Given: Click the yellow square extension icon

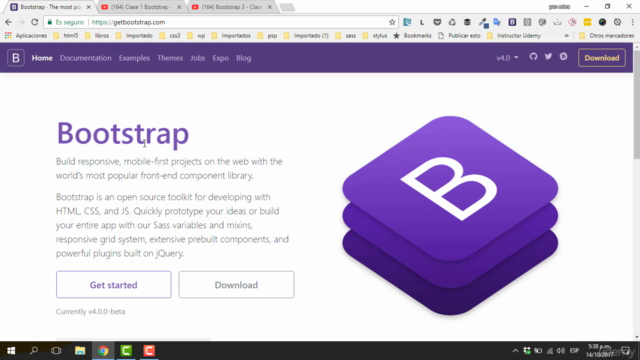Looking at the screenshot, I should (587, 22).
